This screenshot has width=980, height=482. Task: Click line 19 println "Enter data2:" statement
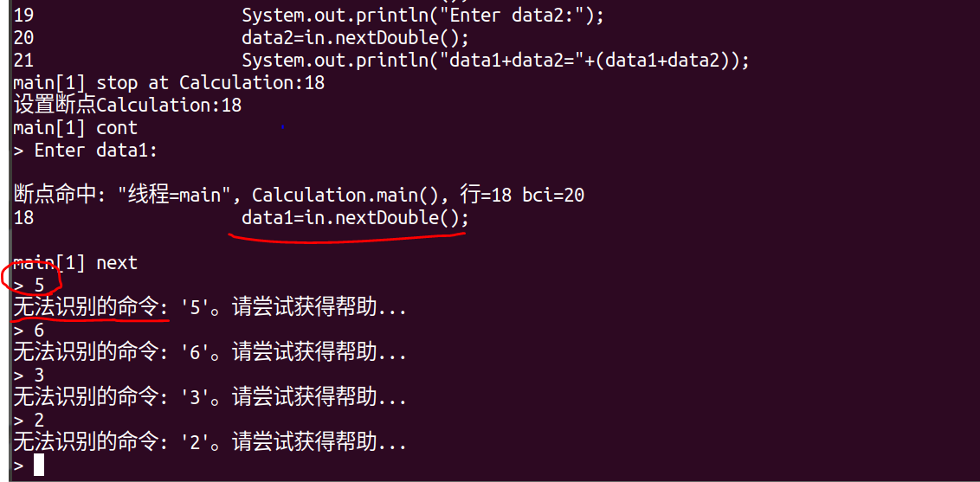pyautogui.click(x=423, y=15)
